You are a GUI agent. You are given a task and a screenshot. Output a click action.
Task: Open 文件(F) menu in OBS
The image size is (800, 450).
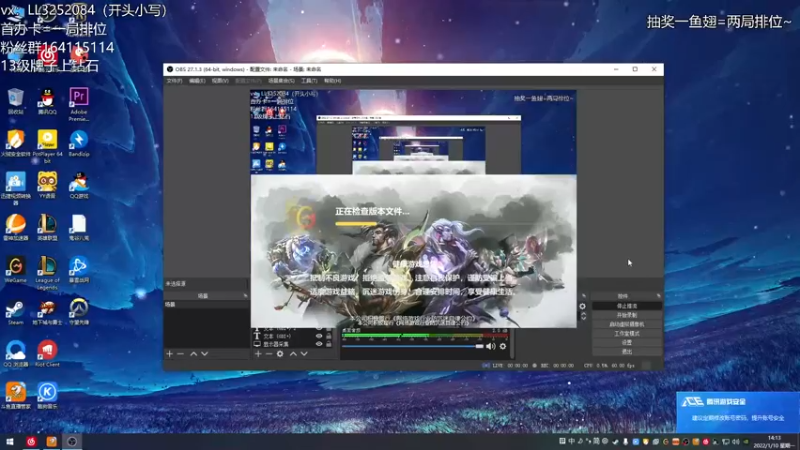tap(174, 81)
